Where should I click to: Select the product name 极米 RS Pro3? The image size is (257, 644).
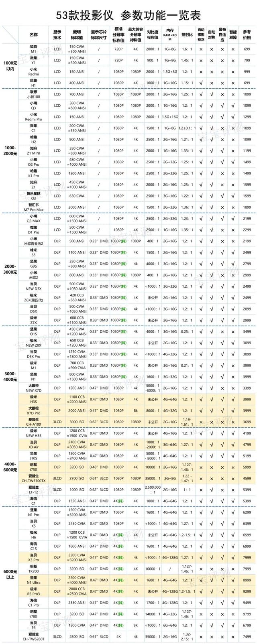point(34,591)
